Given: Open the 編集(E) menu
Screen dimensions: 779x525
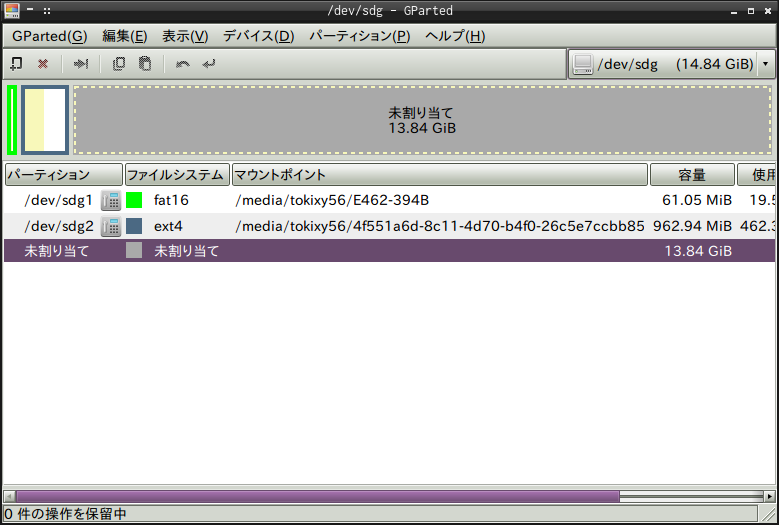Looking at the screenshot, I should [125, 36].
